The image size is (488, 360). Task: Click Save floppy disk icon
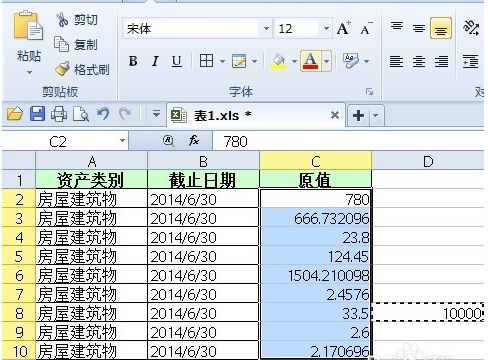pyautogui.click(x=37, y=114)
